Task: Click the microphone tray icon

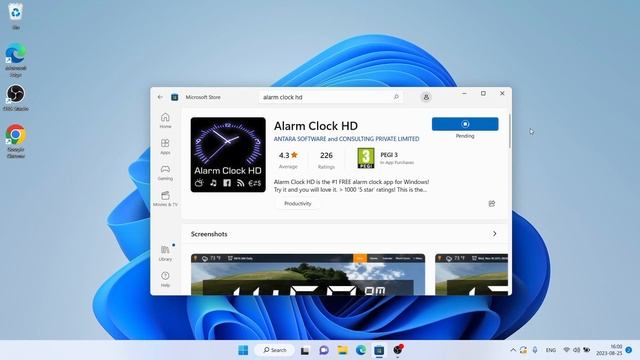Action: 535,350
